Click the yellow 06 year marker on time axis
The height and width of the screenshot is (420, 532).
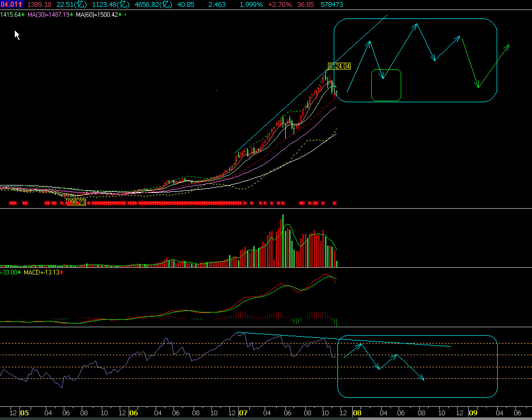coord(134,413)
